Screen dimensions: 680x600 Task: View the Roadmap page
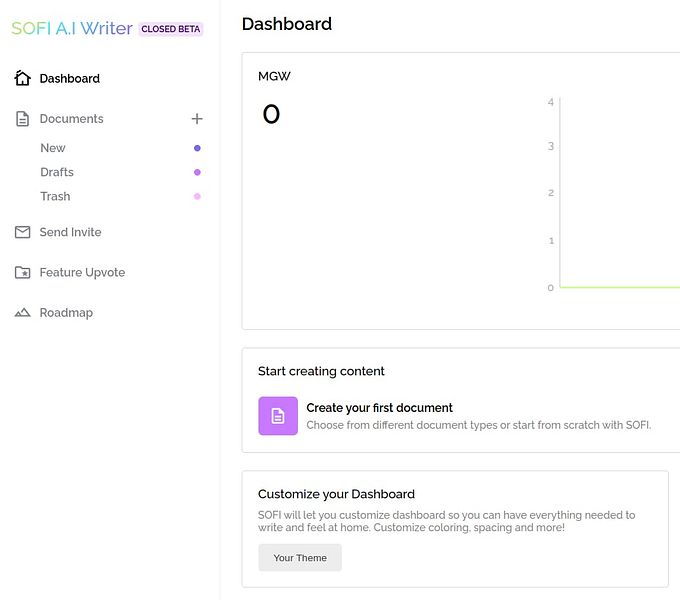point(66,313)
